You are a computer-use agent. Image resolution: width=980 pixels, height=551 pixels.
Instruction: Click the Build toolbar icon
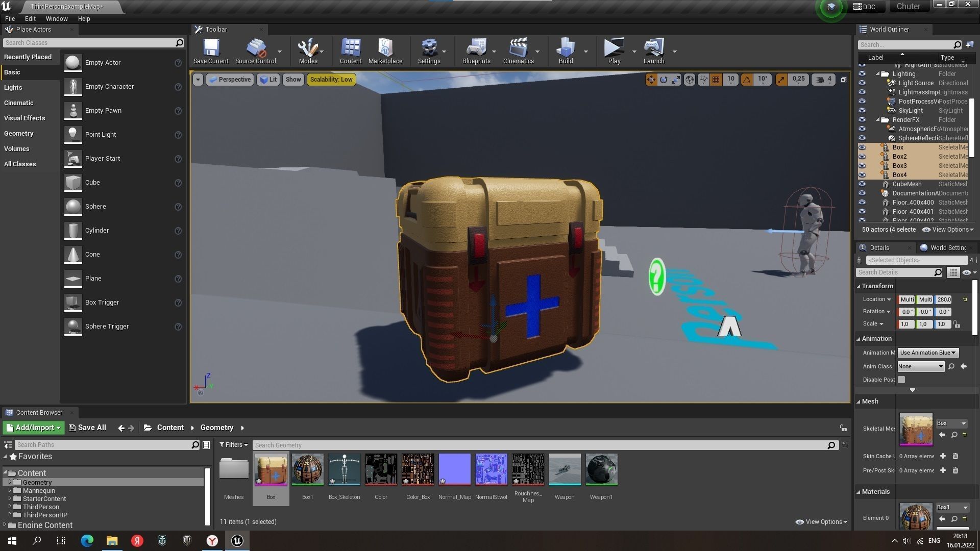click(x=566, y=48)
